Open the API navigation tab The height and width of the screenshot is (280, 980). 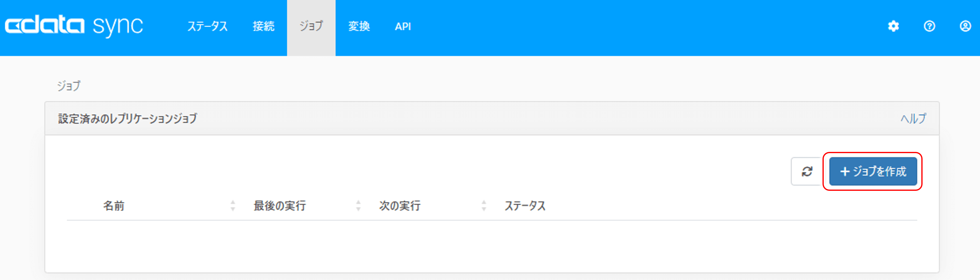click(403, 26)
